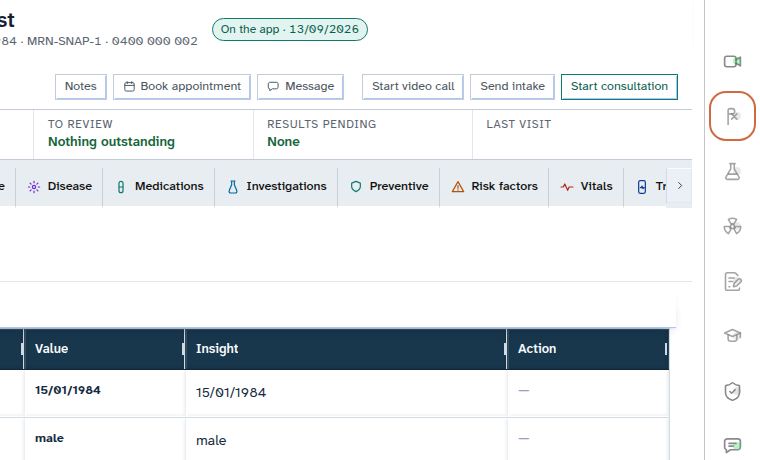Click 'Nothing outstanding' under To Review
The height and width of the screenshot is (460, 760).
coord(111,142)
